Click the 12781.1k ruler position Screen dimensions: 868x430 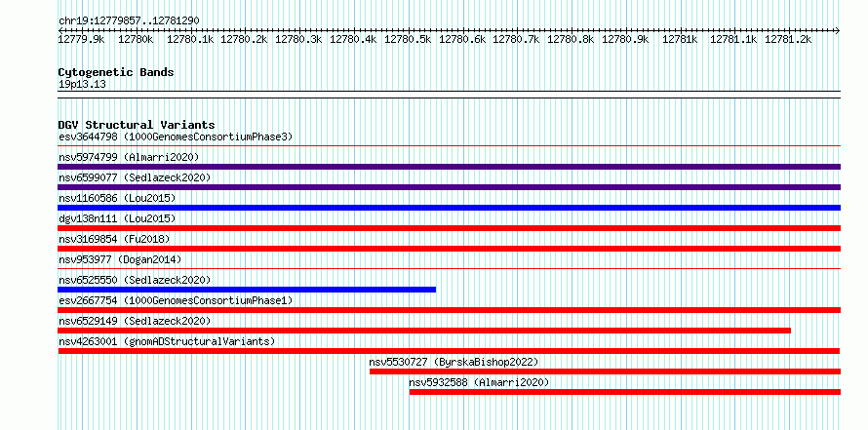pyautogui.click(x=733, y=39)
